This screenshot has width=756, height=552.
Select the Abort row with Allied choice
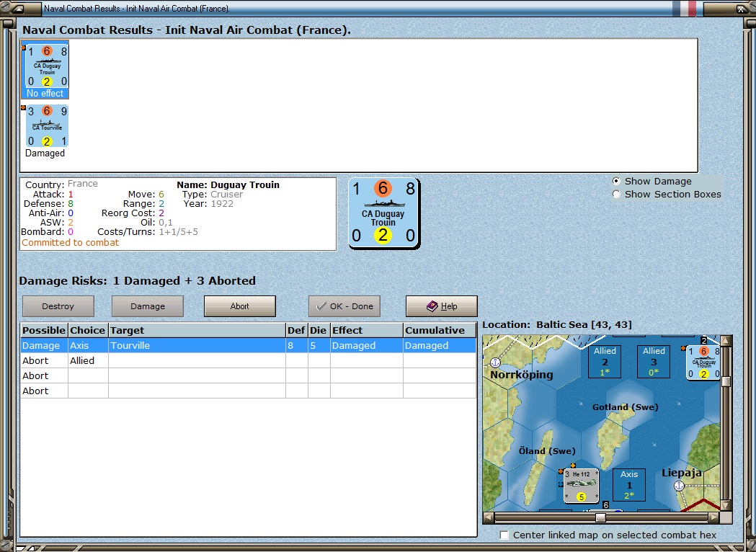click(x=249, y=360)
